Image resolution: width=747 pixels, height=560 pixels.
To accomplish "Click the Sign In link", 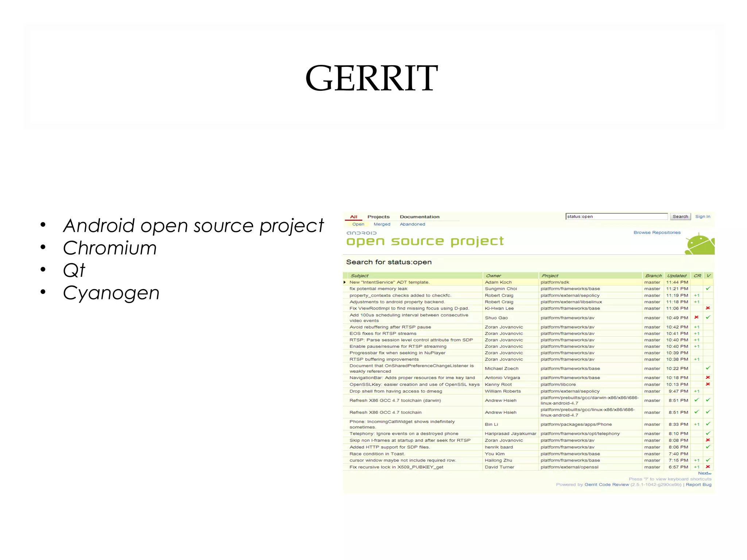I will tap(703, 217).
